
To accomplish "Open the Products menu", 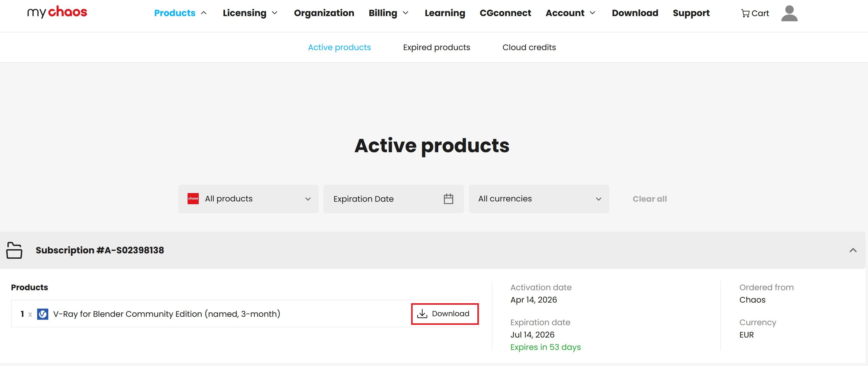I will pyautogui.click(x=180, y=13).
